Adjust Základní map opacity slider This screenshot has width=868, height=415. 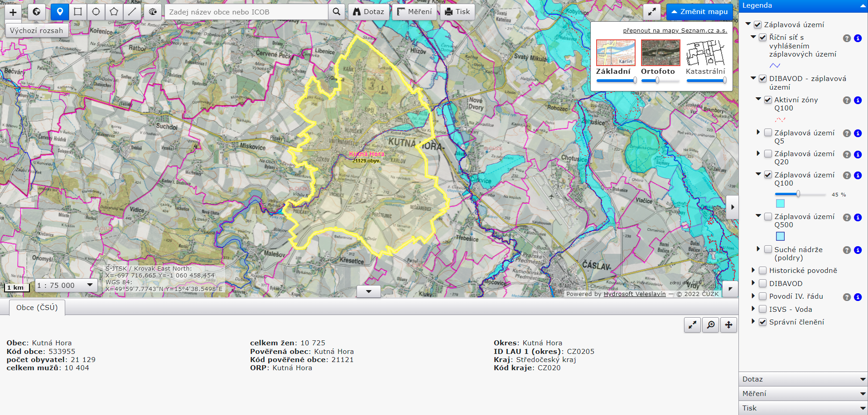click(x=617, y=81)
